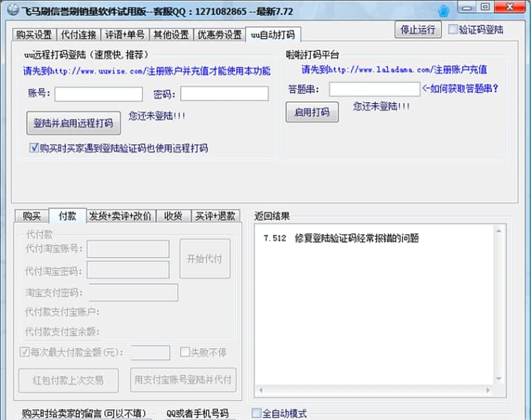The image size is (532, 420).
Task: Open the 如何获取答题串 help link
Action: tap(460, 88)
